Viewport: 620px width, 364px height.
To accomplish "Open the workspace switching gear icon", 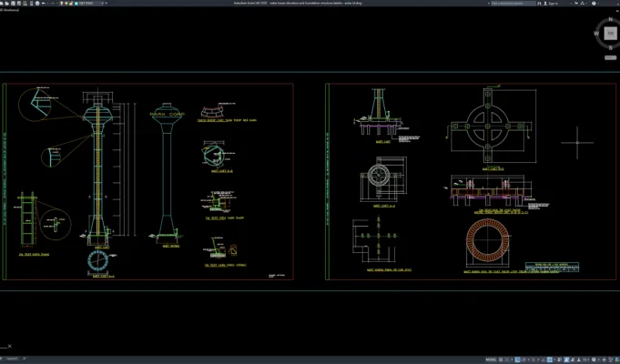I will [x=594, y=359].
